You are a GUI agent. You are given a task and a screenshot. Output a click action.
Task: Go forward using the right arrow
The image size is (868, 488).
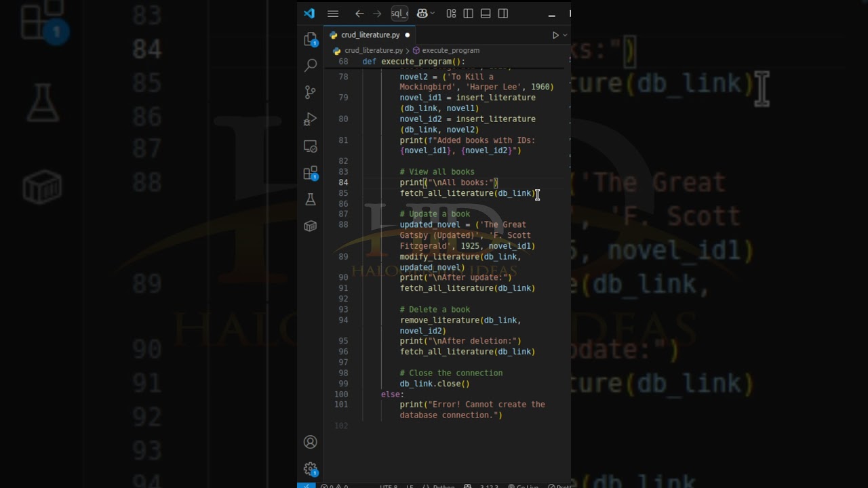pos(377,14)
